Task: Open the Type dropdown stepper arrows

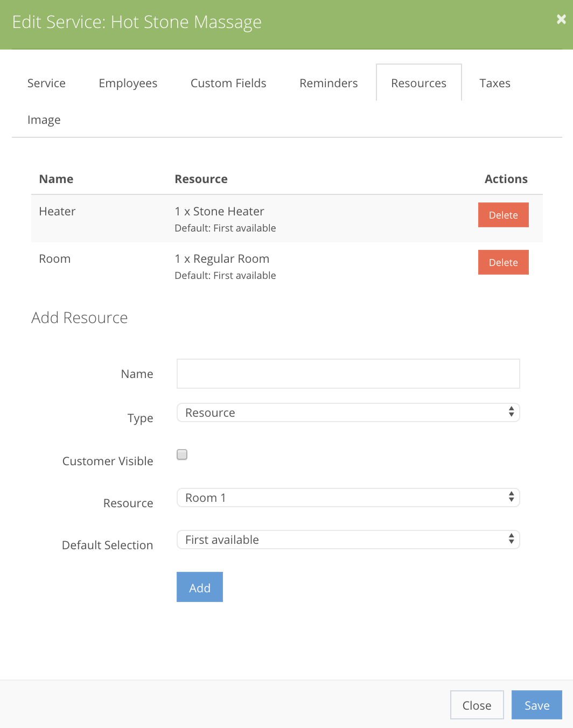Action: tap(511, 412)
